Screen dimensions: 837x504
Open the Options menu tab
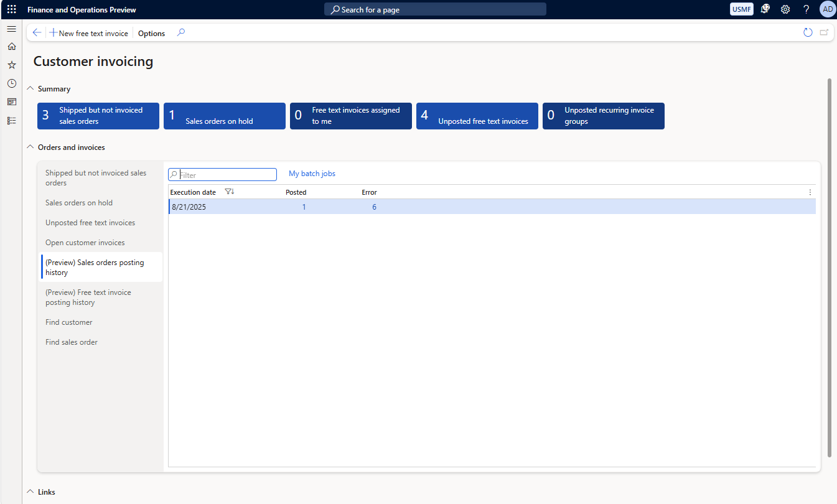(x=151, y=34)
